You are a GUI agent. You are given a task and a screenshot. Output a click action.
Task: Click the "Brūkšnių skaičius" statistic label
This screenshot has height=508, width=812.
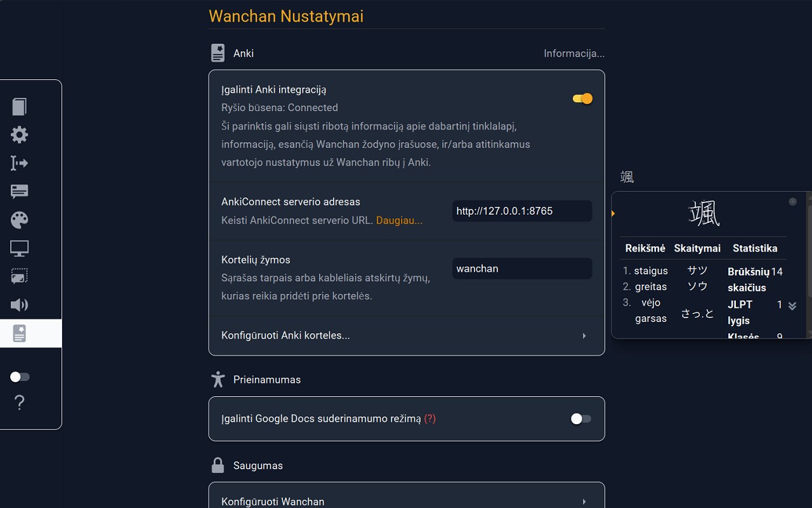coord(748,279)
